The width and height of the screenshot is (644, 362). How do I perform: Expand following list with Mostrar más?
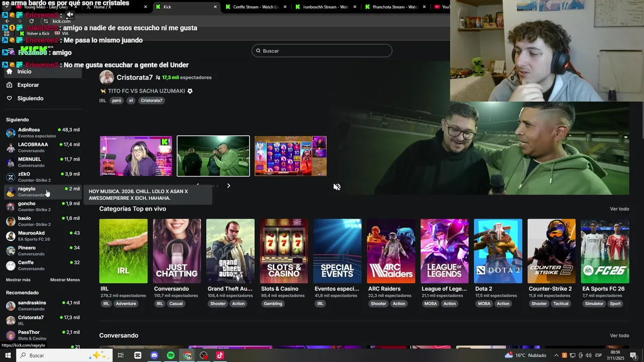tap(18, 280)
